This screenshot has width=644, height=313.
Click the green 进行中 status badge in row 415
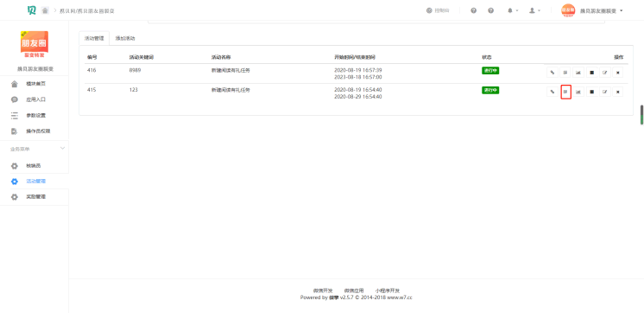pos(490,90)
